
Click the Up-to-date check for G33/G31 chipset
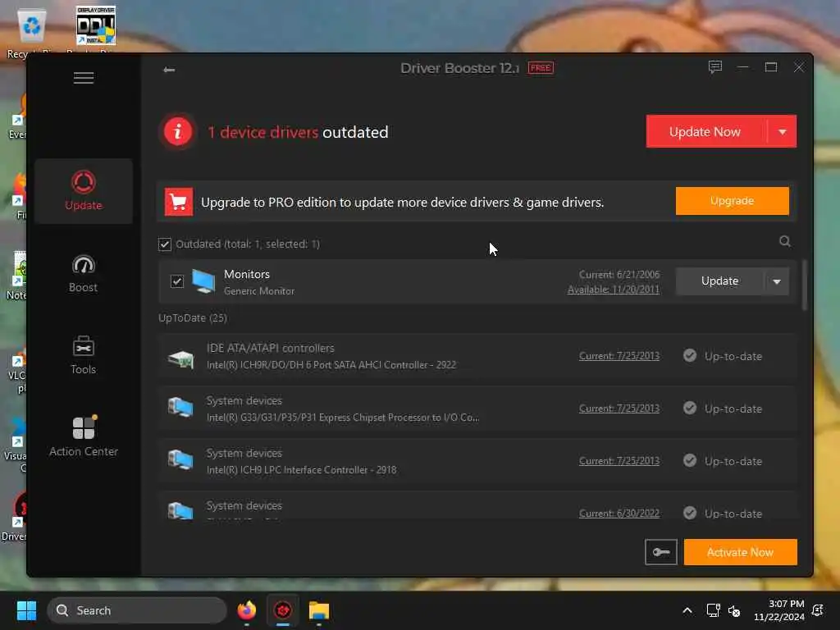[x=690, y=409]
